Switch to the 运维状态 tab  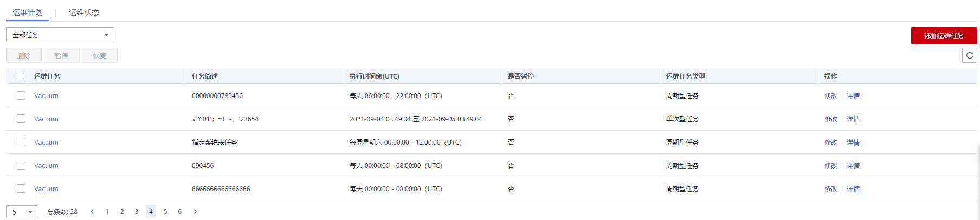point(84,12)
